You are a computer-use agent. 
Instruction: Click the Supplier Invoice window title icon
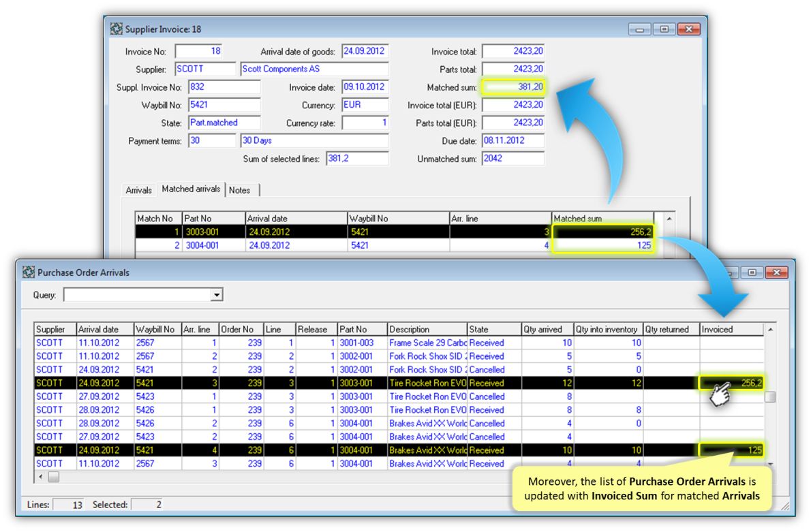tap(117, 29)
